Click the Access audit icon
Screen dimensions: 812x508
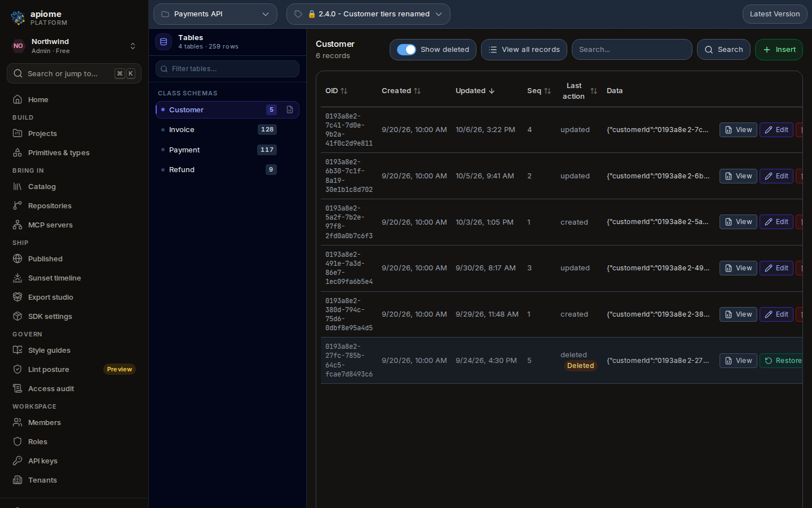coord(17,388)
